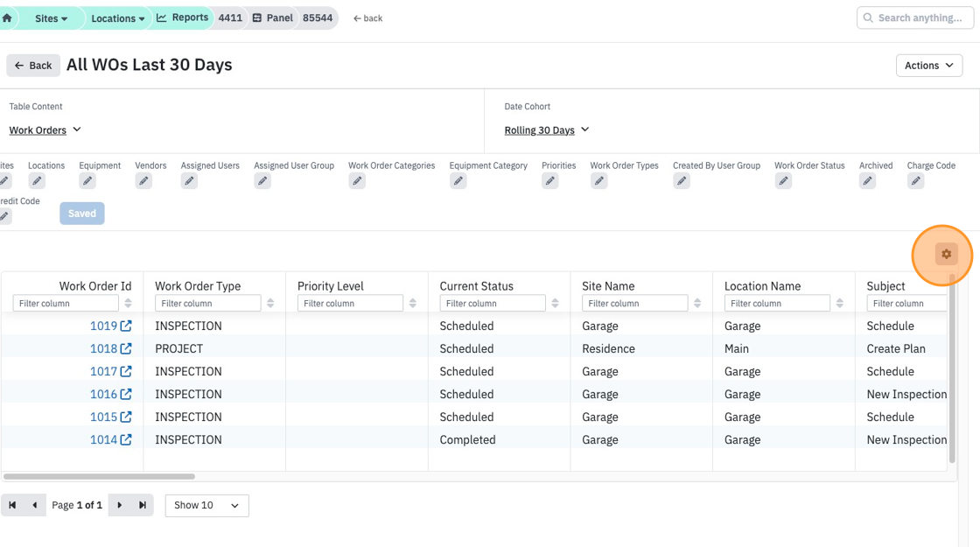980x547 pixels.
Task: Edit the Charge Code filter pencil
Action: pyautogui.click(x=915, y=181)
